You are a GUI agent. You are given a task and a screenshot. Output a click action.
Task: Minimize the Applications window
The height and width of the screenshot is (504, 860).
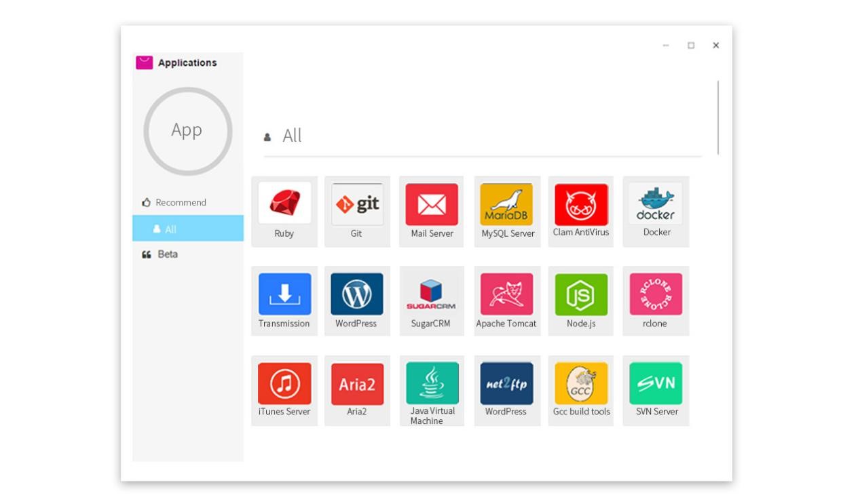click(666, 45)
